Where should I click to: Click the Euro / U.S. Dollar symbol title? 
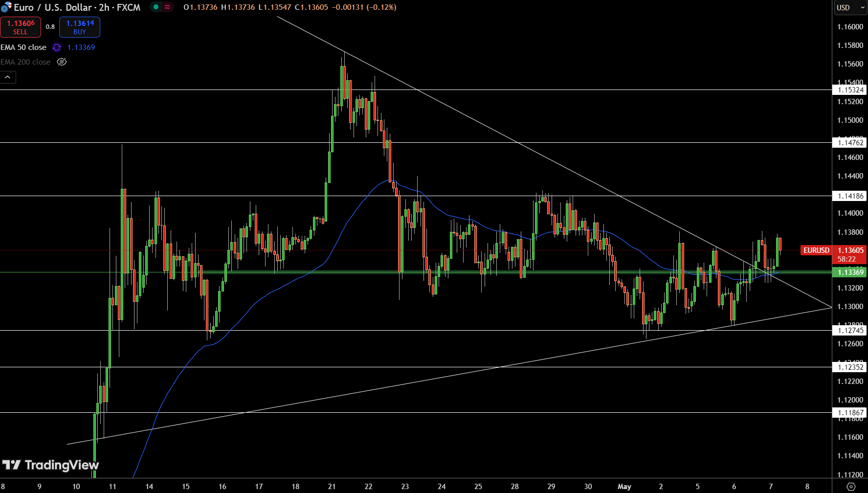77,7
